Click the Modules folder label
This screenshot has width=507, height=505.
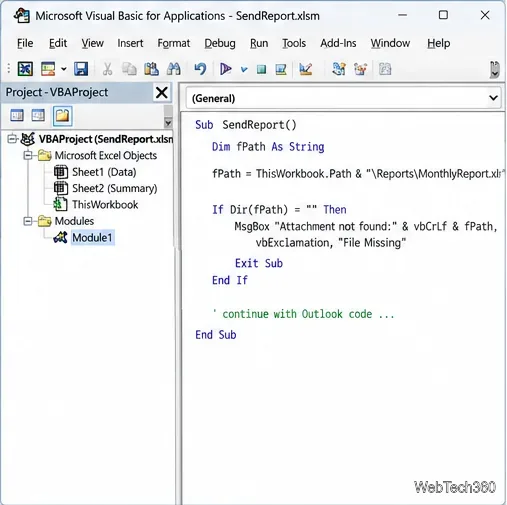click(x=74, y=221)
